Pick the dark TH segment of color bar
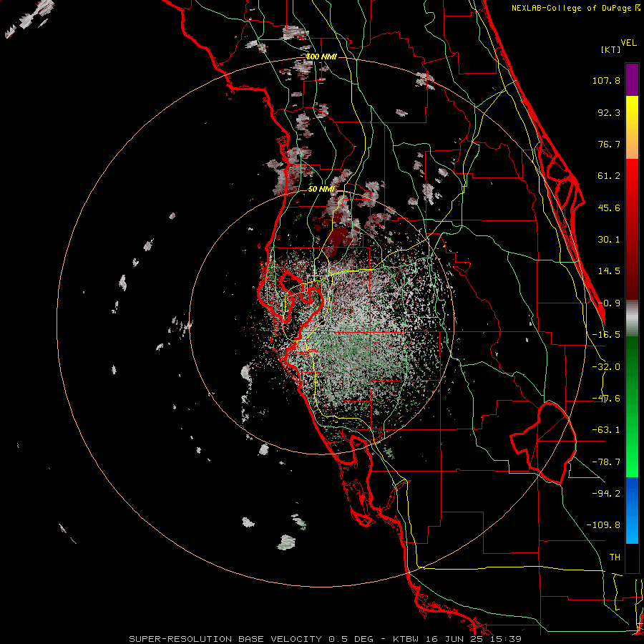 click(632, 558)
